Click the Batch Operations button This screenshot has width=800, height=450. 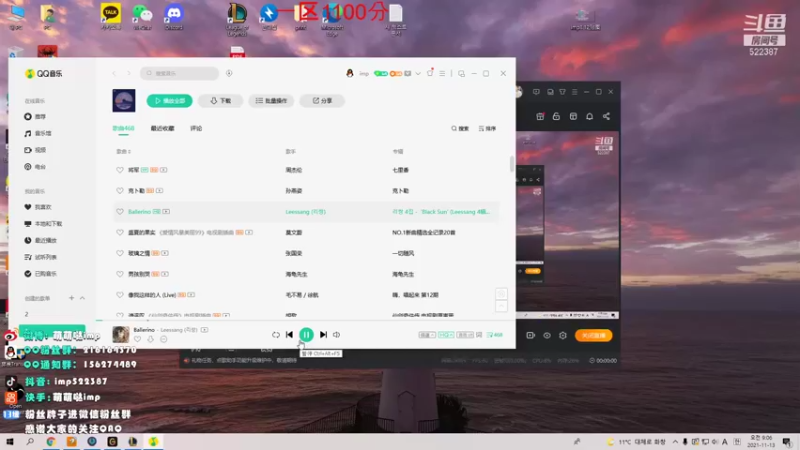pyautogui.click(x=271, y=101)
